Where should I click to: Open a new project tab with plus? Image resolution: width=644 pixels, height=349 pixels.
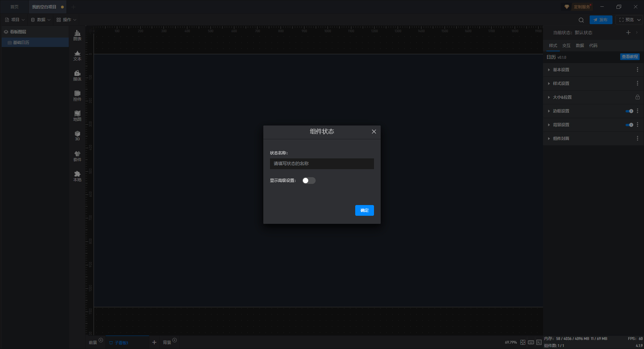pyautogui.click(x=73, y=7)
